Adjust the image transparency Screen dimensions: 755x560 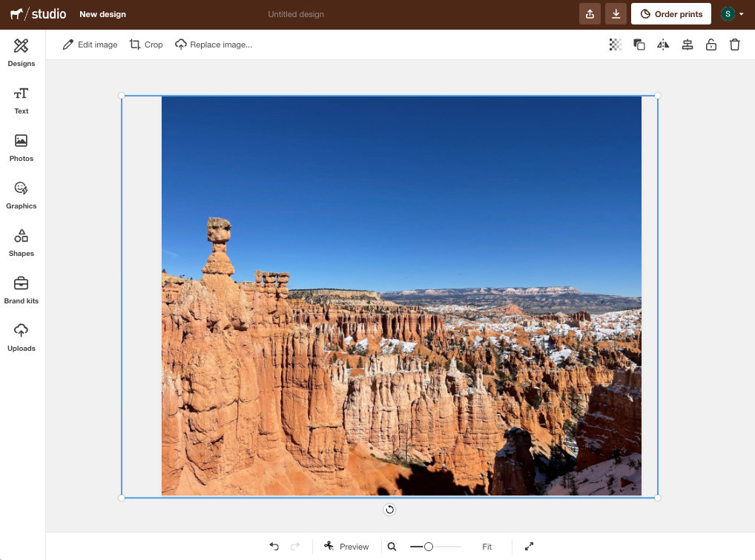pos(615,45)
